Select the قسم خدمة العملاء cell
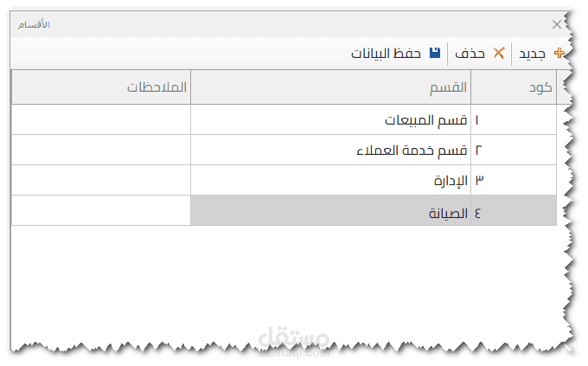Image resolution: width=588 pixels, height=366 pixels. click(331, 150)
